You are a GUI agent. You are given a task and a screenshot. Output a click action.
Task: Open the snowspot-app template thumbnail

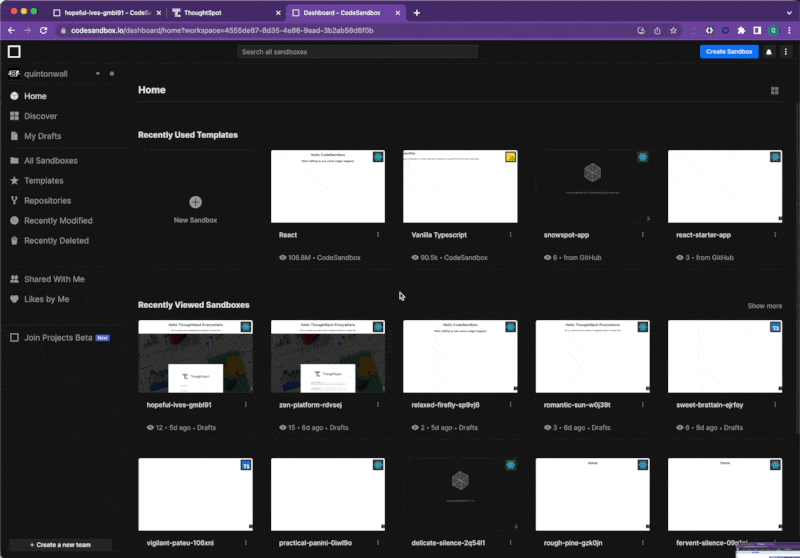coord(592,186)
